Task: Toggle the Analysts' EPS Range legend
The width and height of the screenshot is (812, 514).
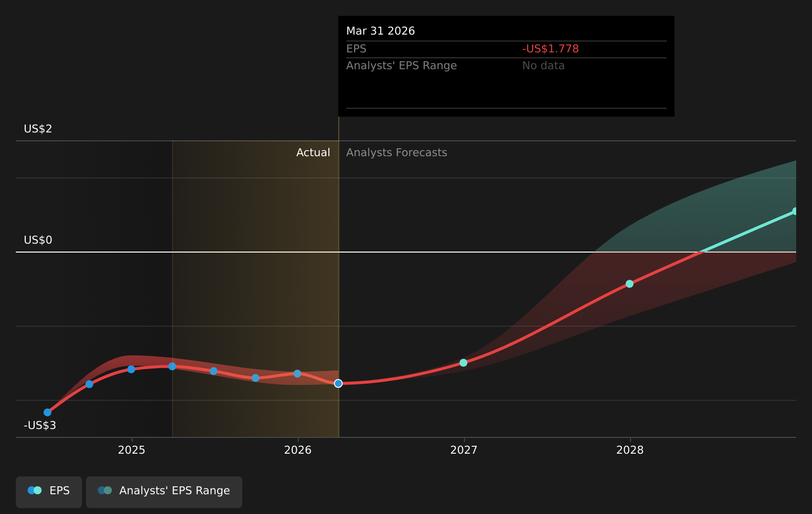Action: (x=164, y=492)
